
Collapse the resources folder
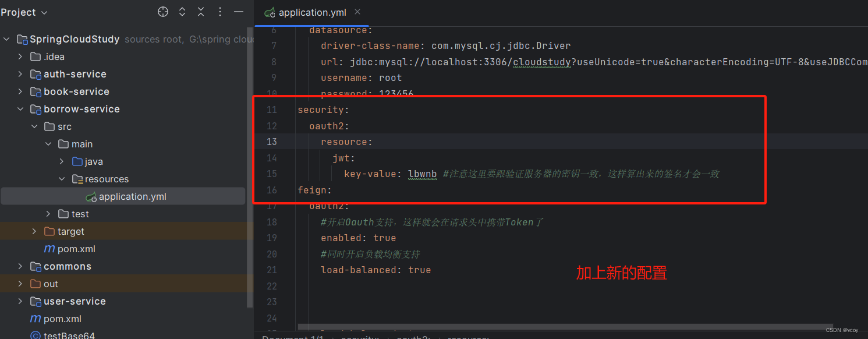pos(62,179)
